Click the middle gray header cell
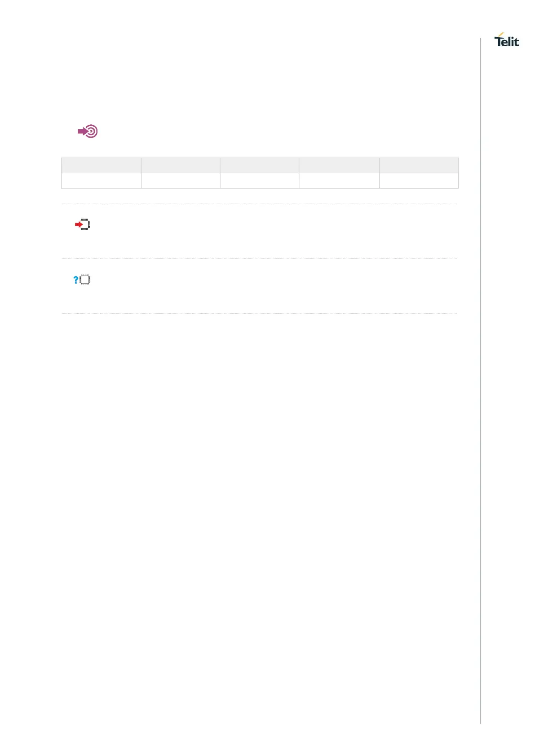 point(260,165)
